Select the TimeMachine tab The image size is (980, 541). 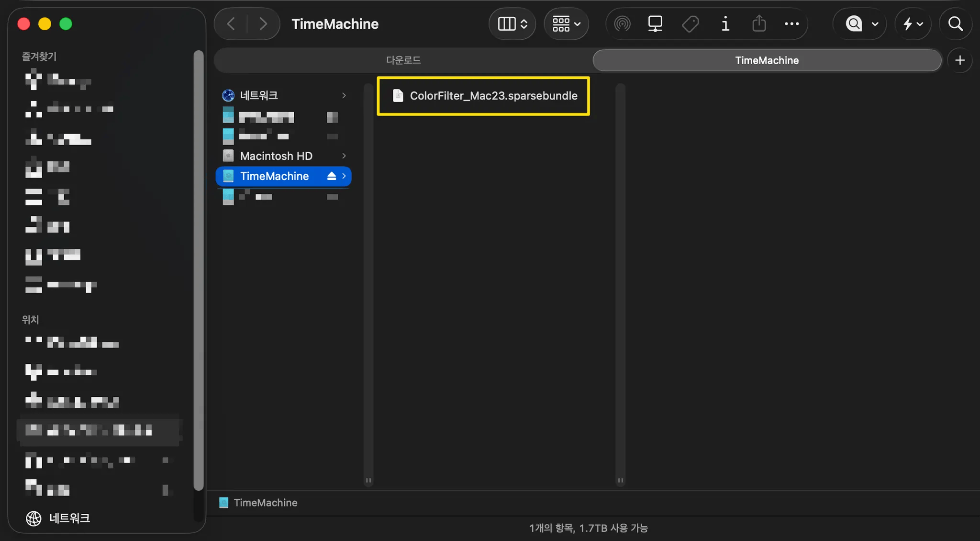(x=767, y=60)
